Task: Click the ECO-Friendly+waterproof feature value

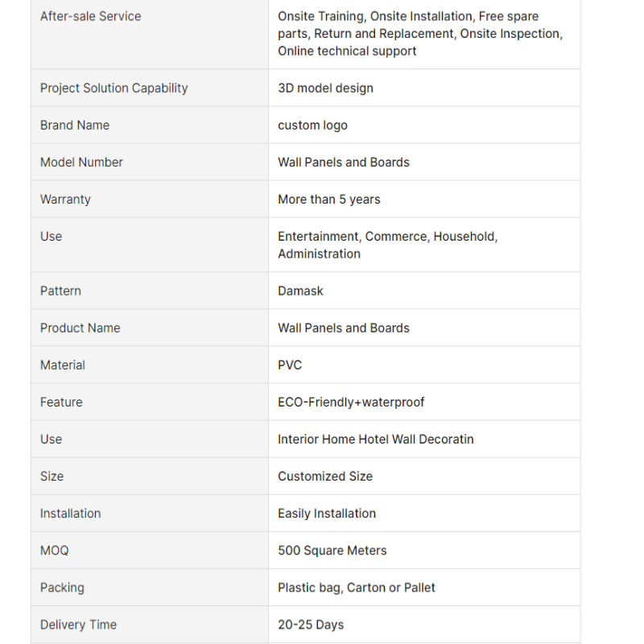Action: coord(351,402)
